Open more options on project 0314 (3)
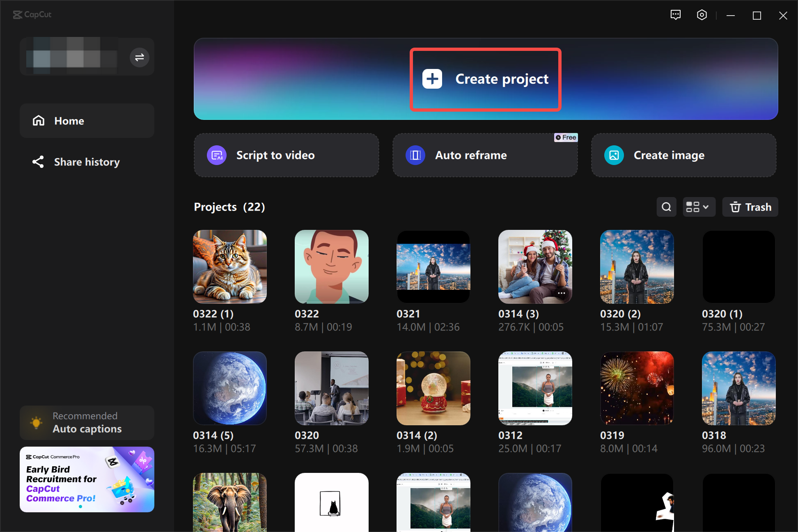 561,293
